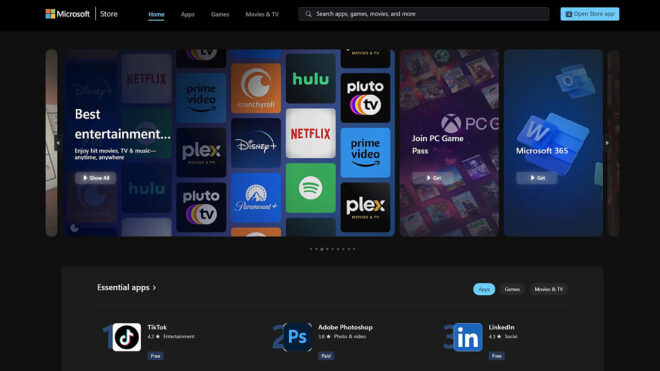The image size is (660, 371).
Task: Click Photoshop's Photo & video rating line
Action: click(342, 336)
